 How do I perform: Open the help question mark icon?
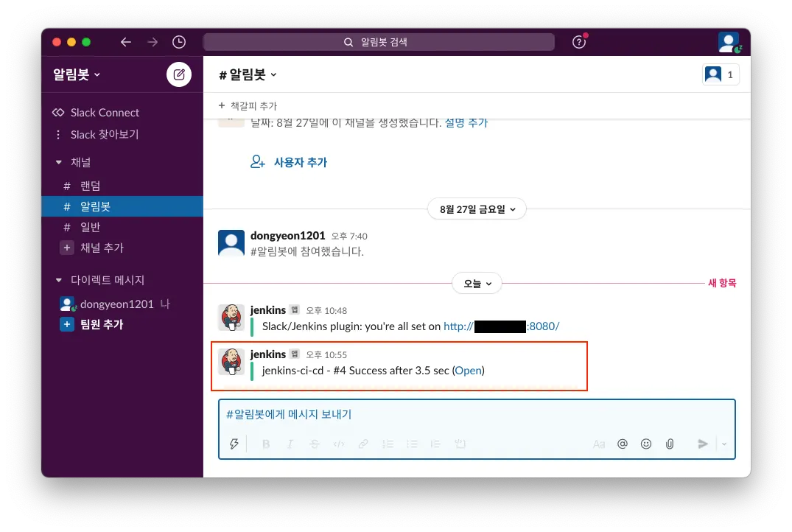click(579, 42)
